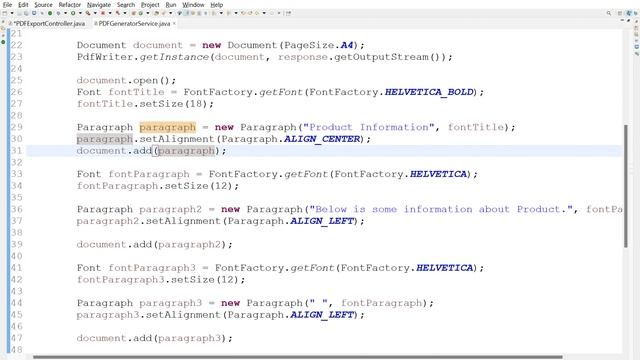Click 'getOutputStream' on line 23
Viewport: 640px width, 360px height.
coord(381,57)
